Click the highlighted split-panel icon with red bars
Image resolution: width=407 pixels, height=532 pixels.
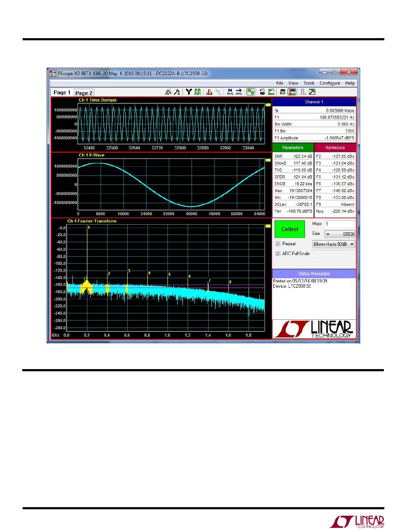(x=292, y=92)
